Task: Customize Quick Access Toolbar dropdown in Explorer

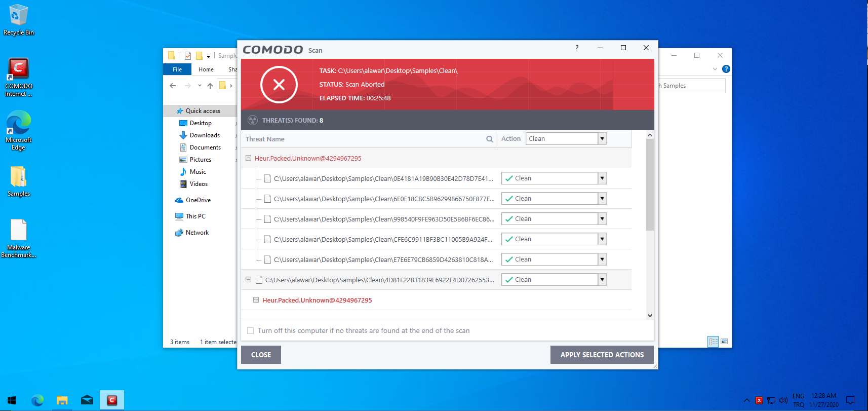Action: tap(208, 56)
